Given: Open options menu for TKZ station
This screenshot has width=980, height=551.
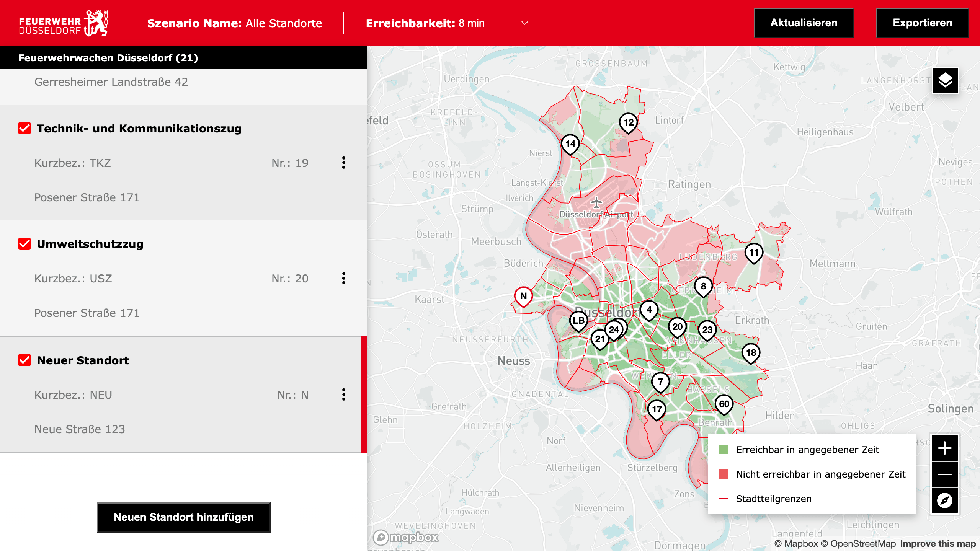Looking at the screenshot, I should (x=344, y=163).
